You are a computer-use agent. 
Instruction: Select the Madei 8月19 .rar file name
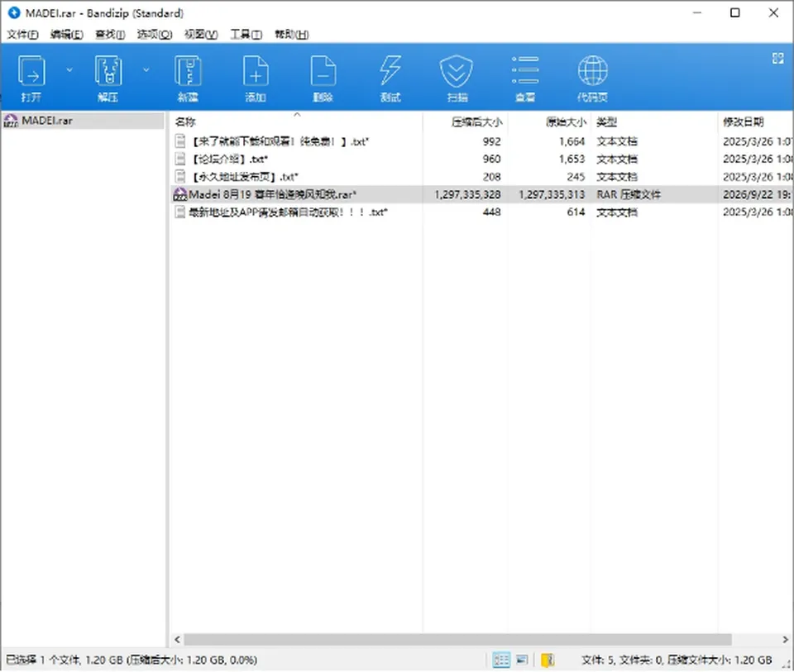pyautogui.click(x=272, y=195)
